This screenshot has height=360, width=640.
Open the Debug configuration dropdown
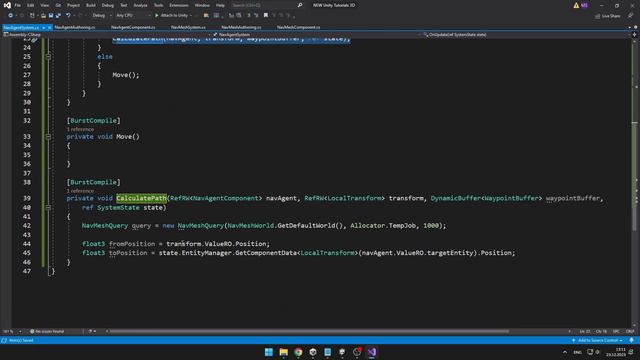(x=102, y=16)
